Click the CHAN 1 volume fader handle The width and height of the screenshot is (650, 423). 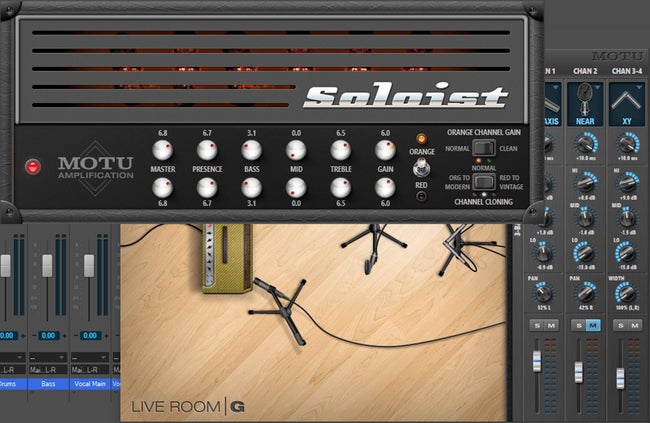pos(537,361)
